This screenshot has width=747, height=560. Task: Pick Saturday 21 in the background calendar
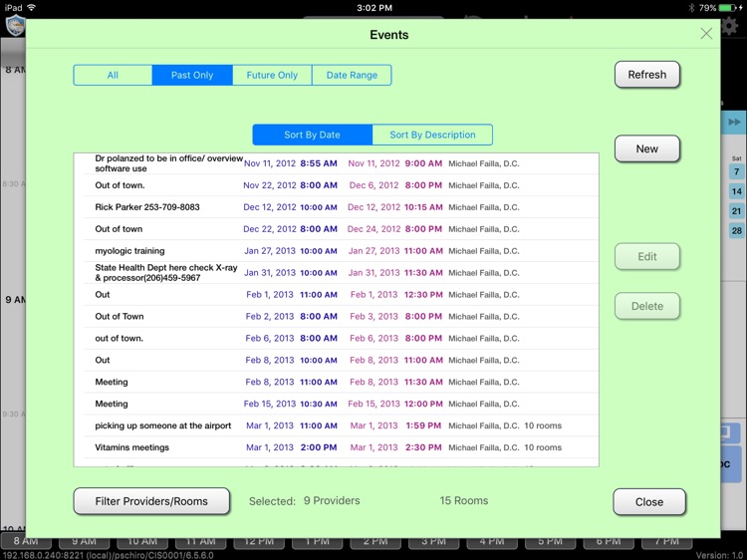736,211
